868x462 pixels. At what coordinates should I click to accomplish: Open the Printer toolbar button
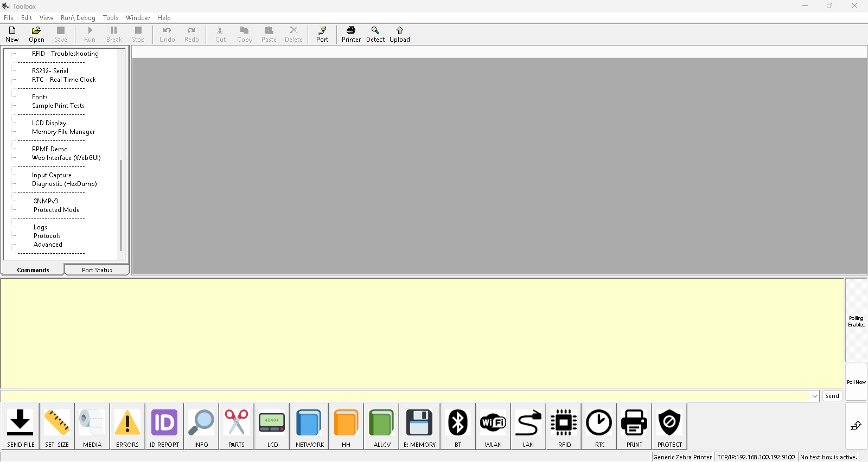(351, 34)
